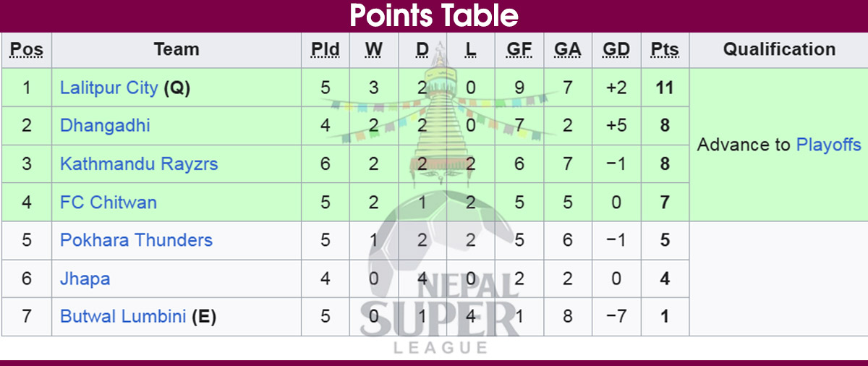Click the Dhangadhi team link
The image size is (868, 366).
pyautogui.click(x=105, y=126)
